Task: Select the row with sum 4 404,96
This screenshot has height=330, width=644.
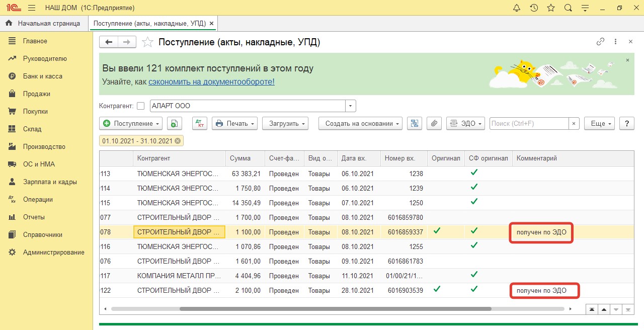Action: (x=366, y=276)
